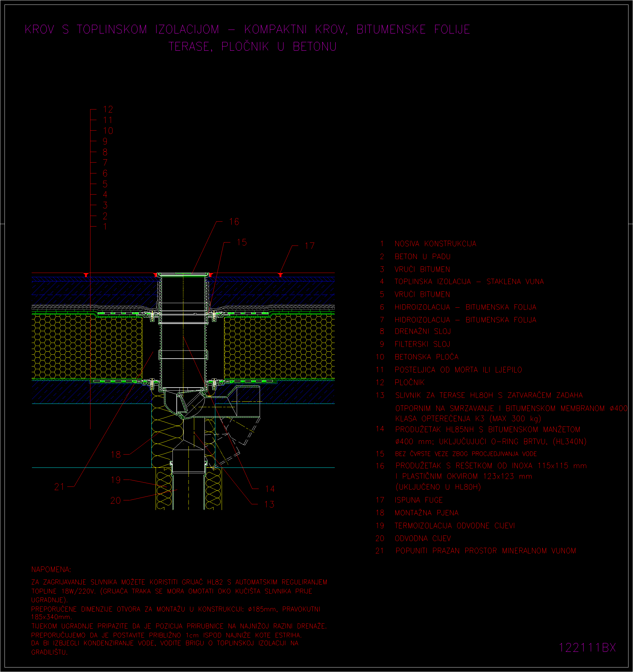This screenshot has width=633, height=672.
Task: Click leader callout "13" below the drain body
Action: click(269, 504)
